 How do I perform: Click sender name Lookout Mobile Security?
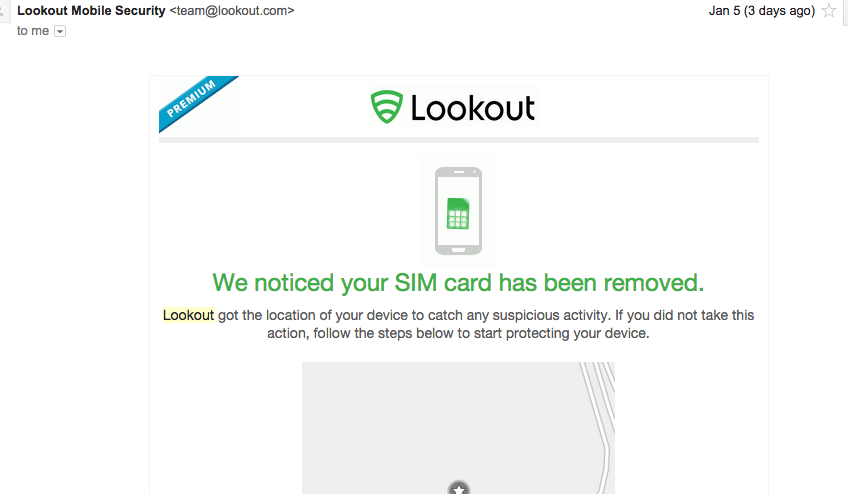click(91, 11)
